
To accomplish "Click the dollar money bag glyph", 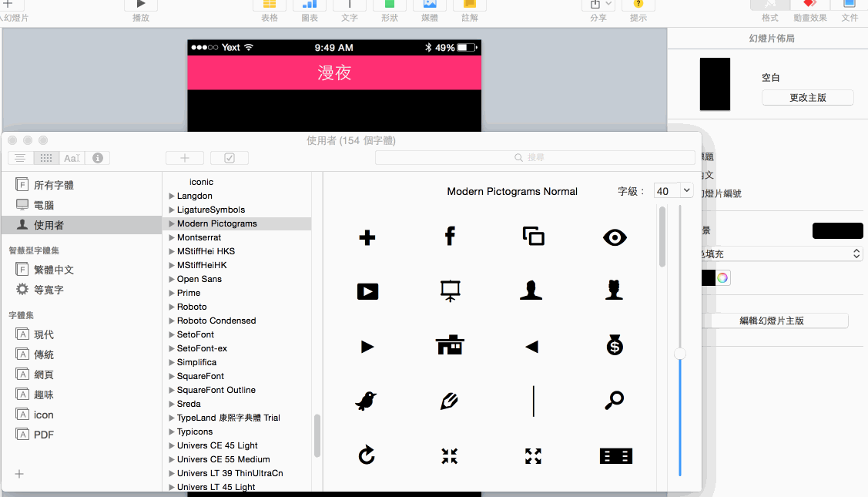I will tap(615, 344).
